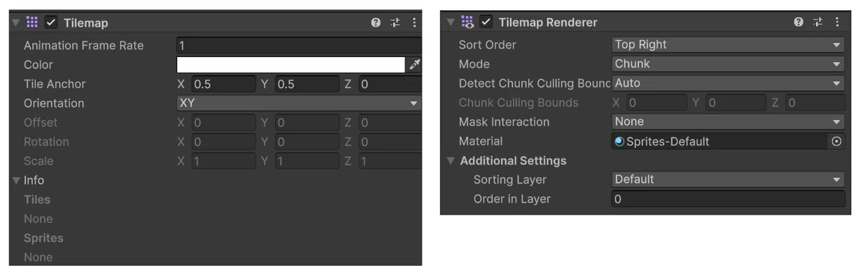
Task: Open Tilemap Renderer three-dot menu
Action: coord(837,22)
